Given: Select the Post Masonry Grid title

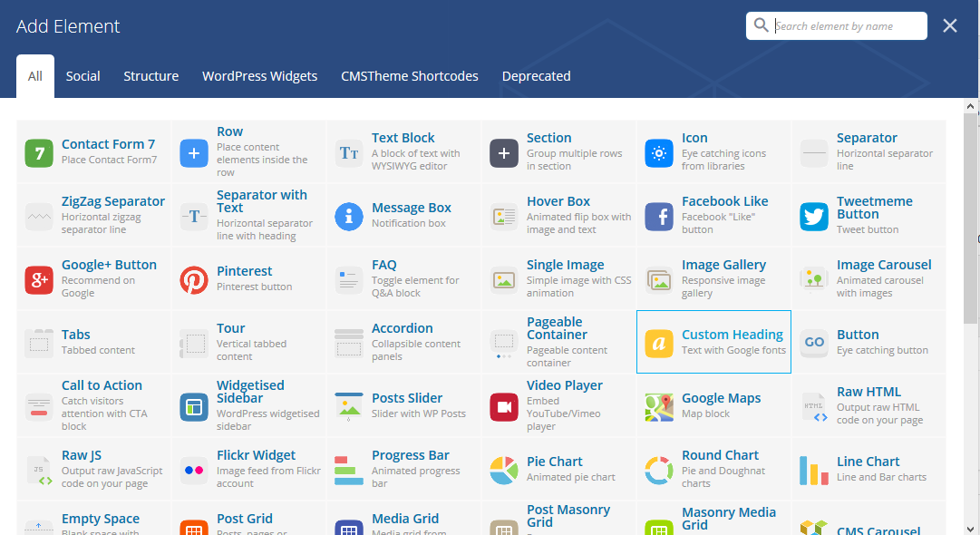Looking at the screenshot, I should (x=568, y=516).
